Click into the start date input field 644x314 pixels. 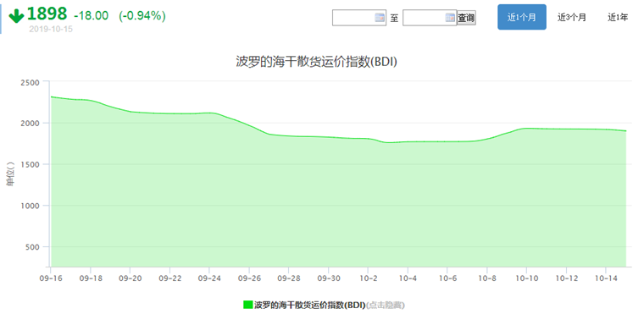point(359,18)
